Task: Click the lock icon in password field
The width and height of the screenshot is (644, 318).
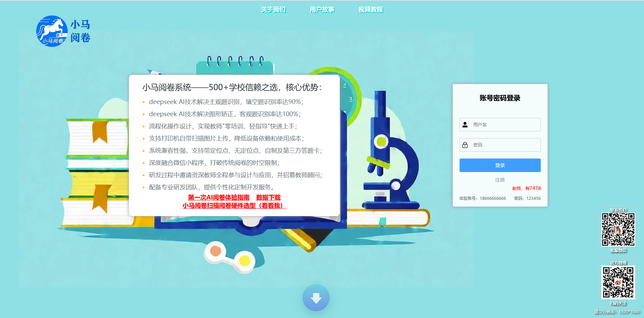Action: tap(465, 145)
